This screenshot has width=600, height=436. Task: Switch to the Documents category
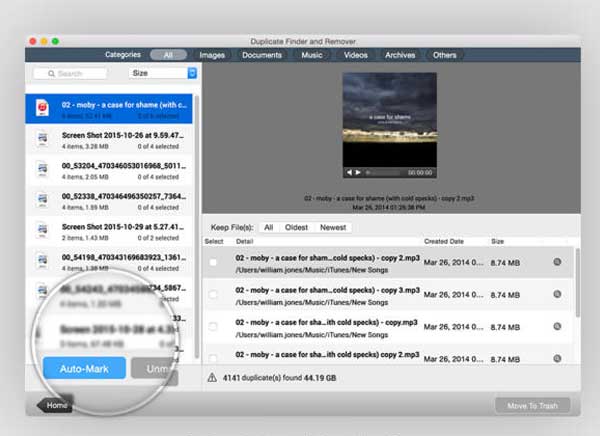coord(262,55)
